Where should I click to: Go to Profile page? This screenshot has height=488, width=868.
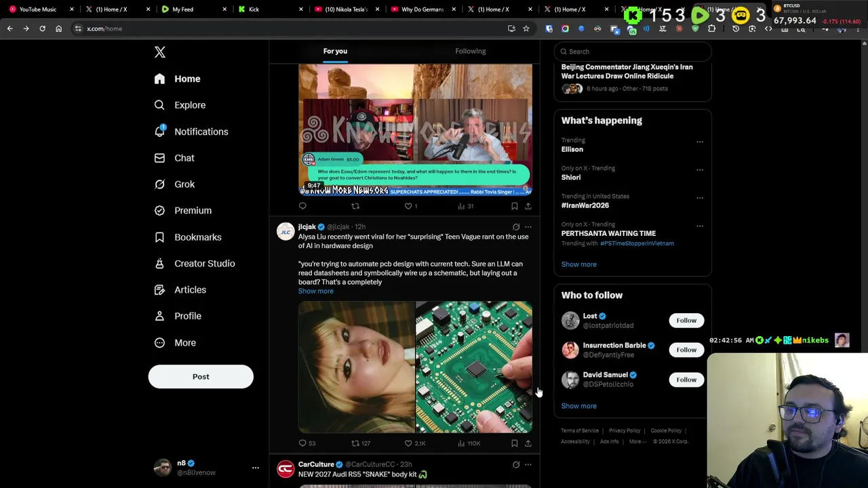177,316
